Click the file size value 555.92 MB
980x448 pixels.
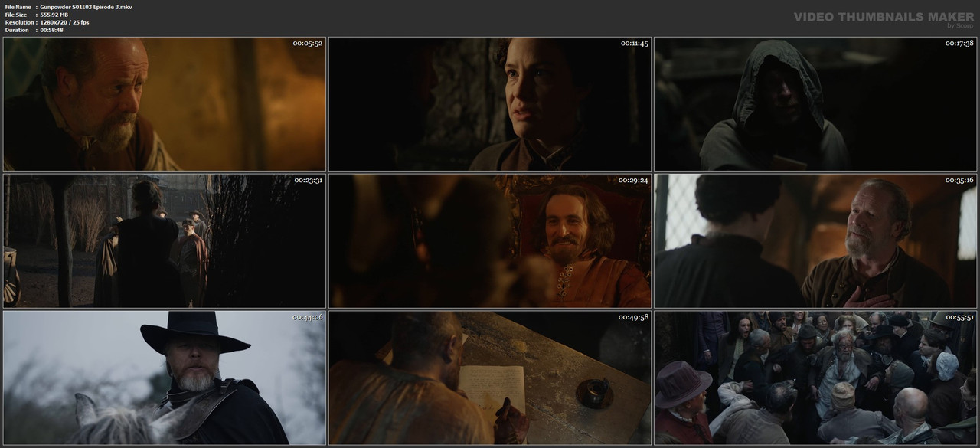pyautogui.click(x=54, y=15)
